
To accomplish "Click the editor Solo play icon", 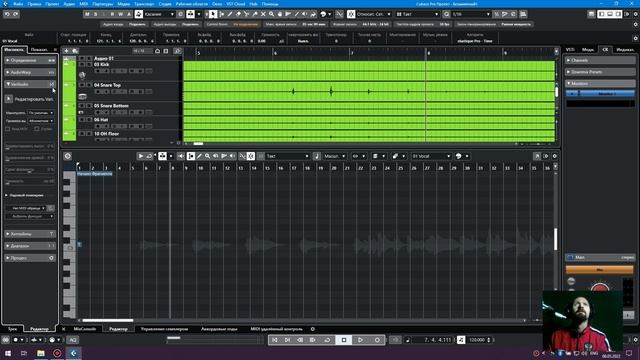I will (x=140, y=156).
